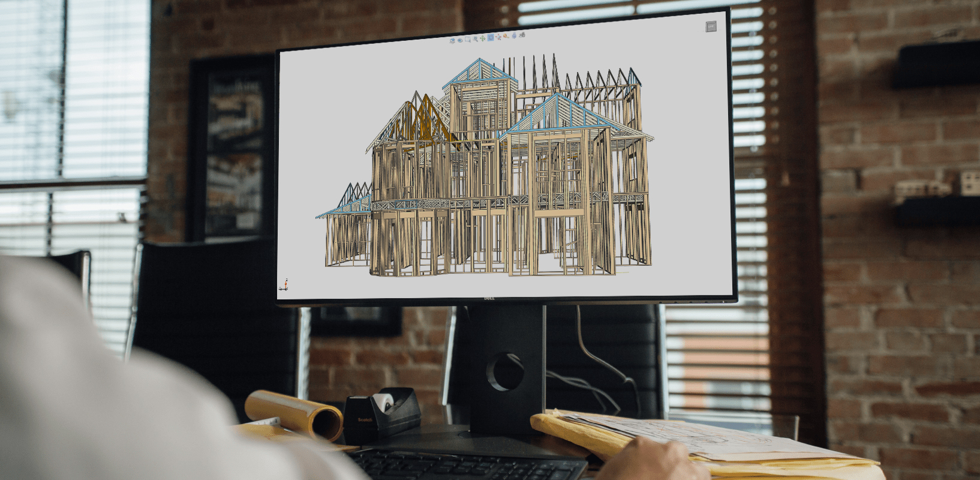Click the orange magnifier toolbar icon
The width and height of the screenshot is (980, 480).
pos(506,36)
